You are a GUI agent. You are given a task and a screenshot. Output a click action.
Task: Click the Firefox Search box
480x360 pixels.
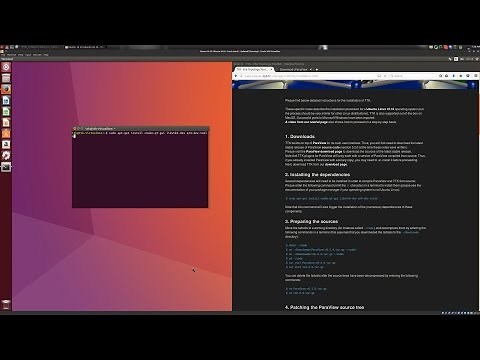point(412,76)
